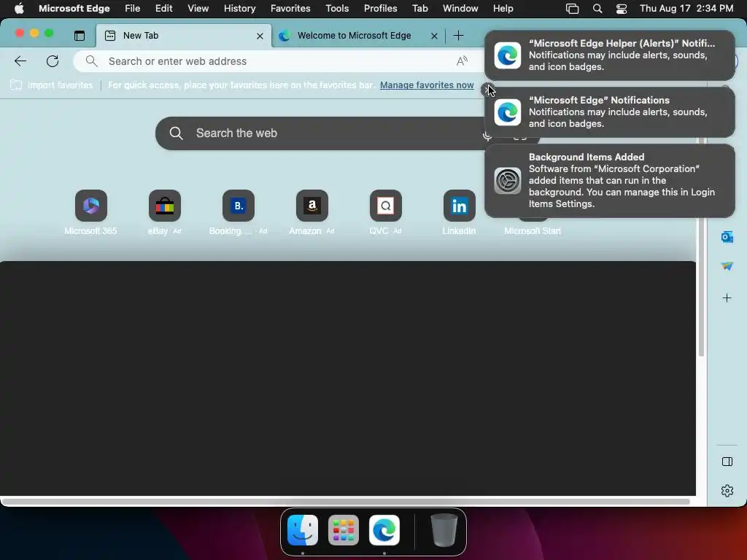Image resolution: width=747 pixels, height=560 pixels.
Task: Open Launchpad from the Dock
Action: (x=344, y=530)
